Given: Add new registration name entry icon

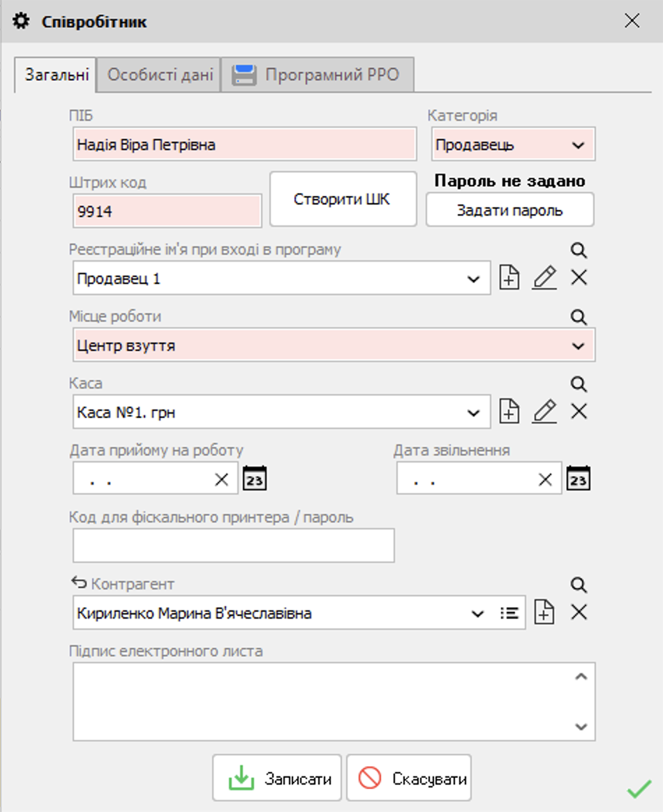Looking at the screenshot, I should tap(509, 277).
